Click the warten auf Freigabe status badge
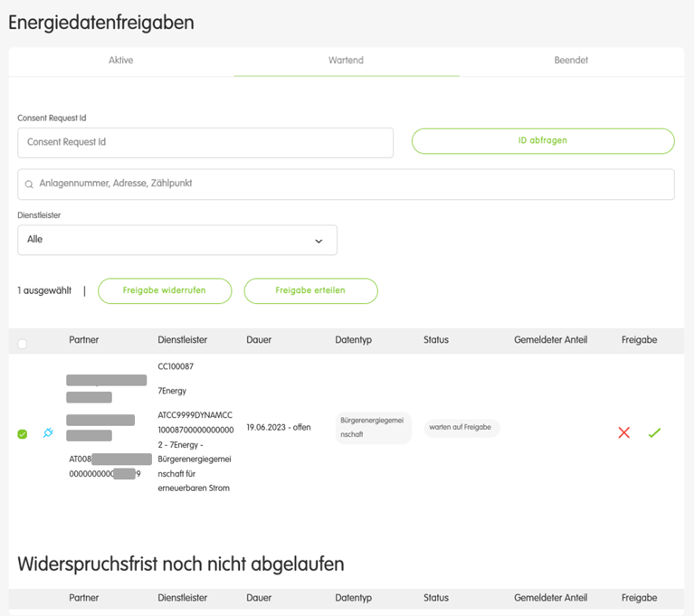The image size is (695, 616). click(462, 428)
